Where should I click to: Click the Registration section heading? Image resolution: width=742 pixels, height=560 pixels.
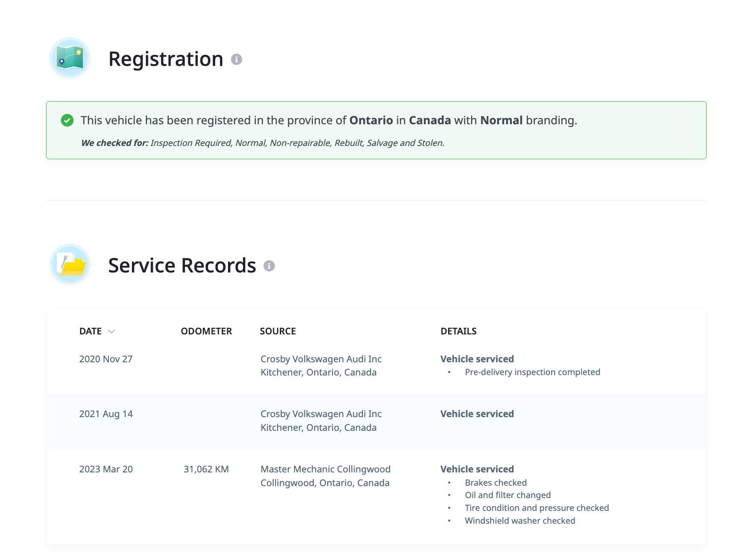[x=166, y=59]
